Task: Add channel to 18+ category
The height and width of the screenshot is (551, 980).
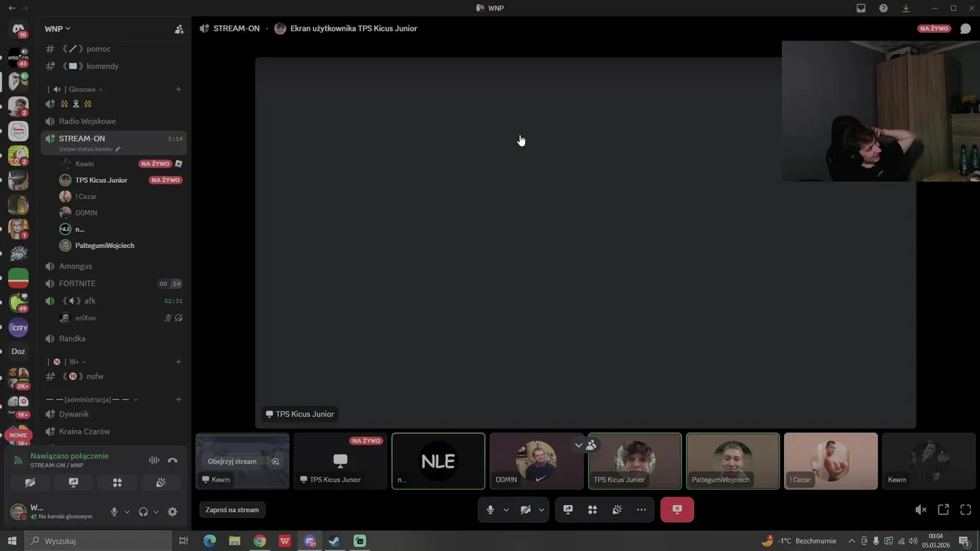Action: [178, 362]
